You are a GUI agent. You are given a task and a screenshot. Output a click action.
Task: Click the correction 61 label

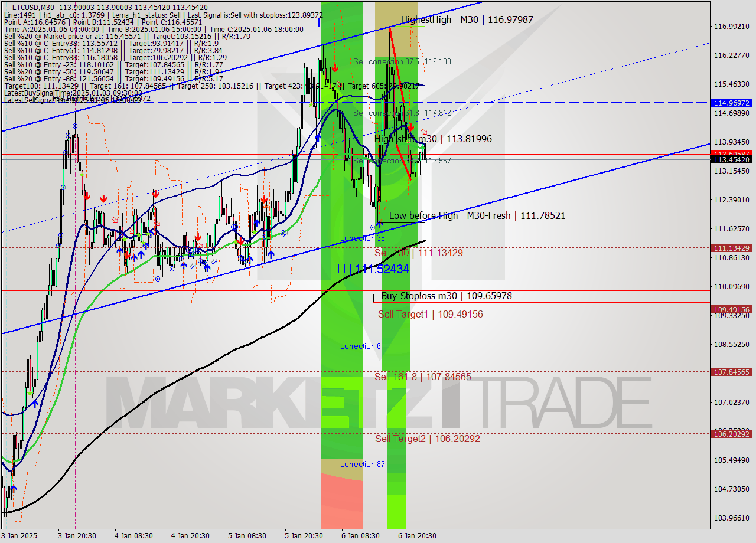coord(362,346)
